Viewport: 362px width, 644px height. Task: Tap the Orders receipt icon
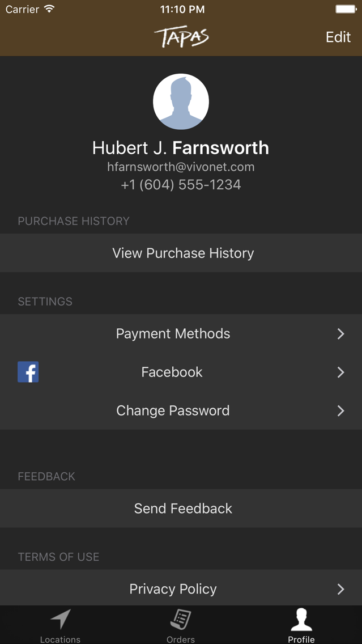pyautogui.click(x=181, y=620)
